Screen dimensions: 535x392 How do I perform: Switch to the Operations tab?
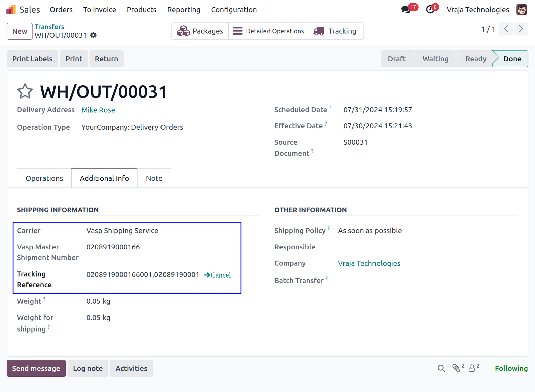click(44, 178)
